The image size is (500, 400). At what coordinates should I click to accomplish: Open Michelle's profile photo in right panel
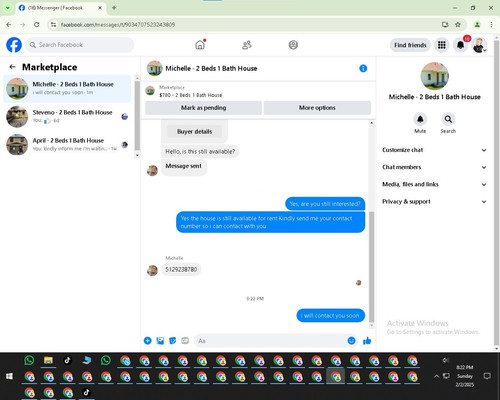point(435,76)
